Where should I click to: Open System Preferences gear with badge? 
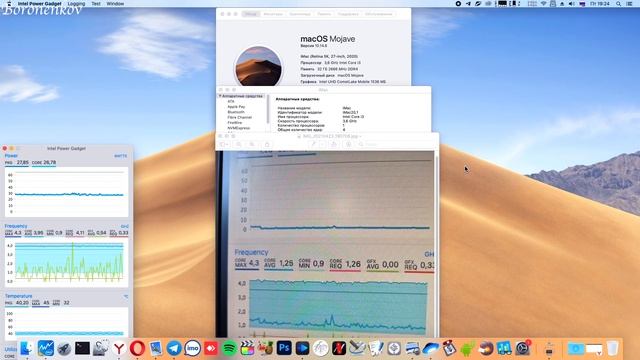click(523, 348)
